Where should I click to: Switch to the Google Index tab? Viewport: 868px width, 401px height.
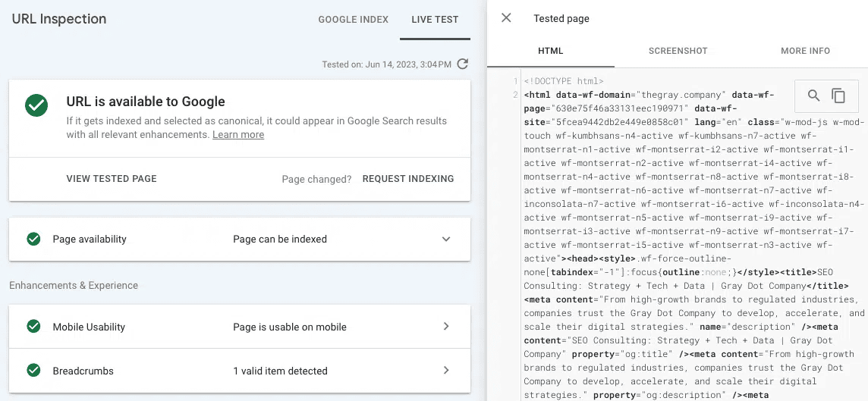tap(353, 20)
